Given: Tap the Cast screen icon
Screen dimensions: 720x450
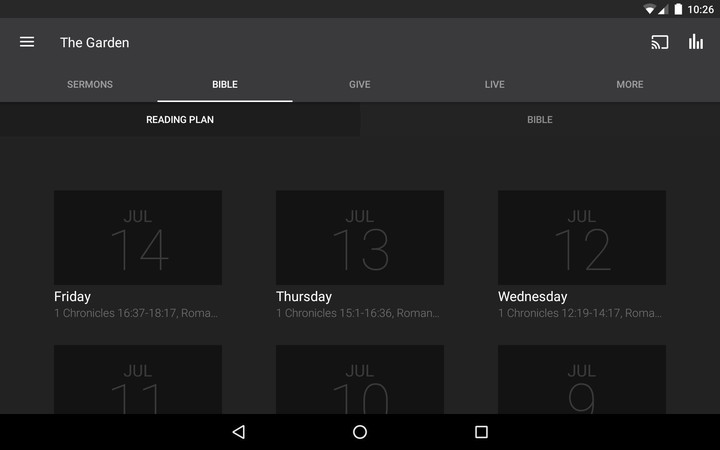Looking at the screenshot, I should pos(659,42).
